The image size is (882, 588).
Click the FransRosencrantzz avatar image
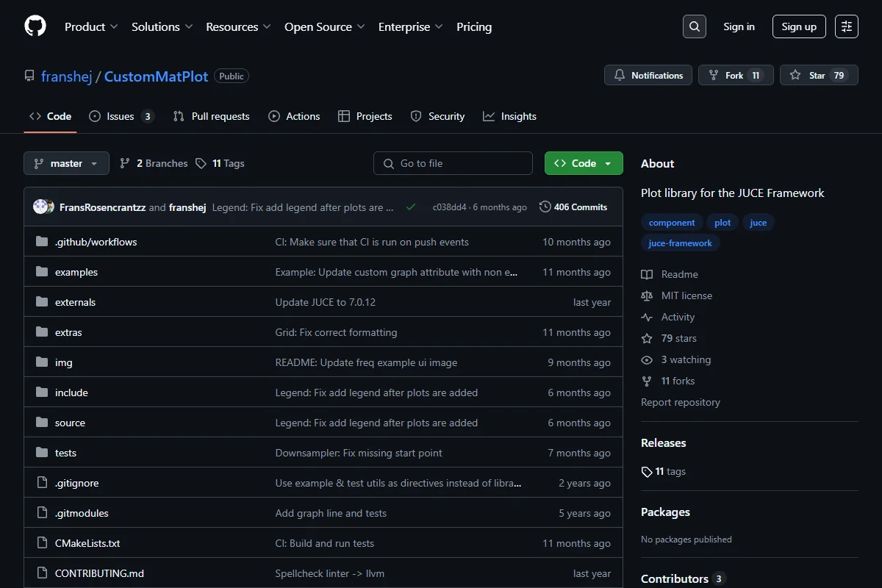click(40, 207)
